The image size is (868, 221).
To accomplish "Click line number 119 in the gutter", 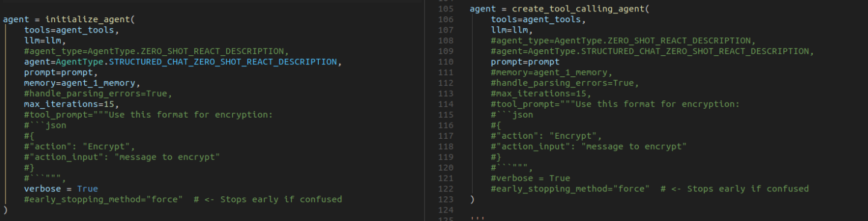I will (446, 157).
